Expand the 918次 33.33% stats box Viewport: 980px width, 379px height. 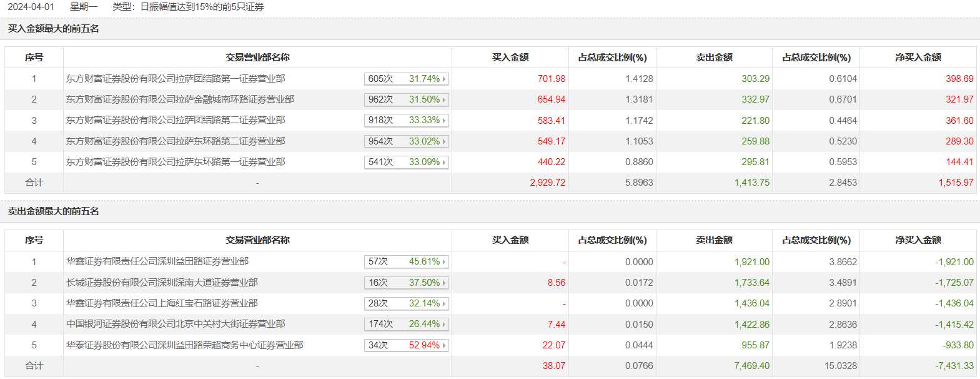coord(407,120)
